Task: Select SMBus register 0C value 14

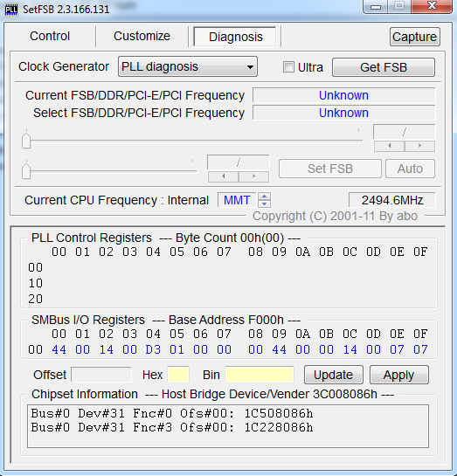Action: click(350, 349)
